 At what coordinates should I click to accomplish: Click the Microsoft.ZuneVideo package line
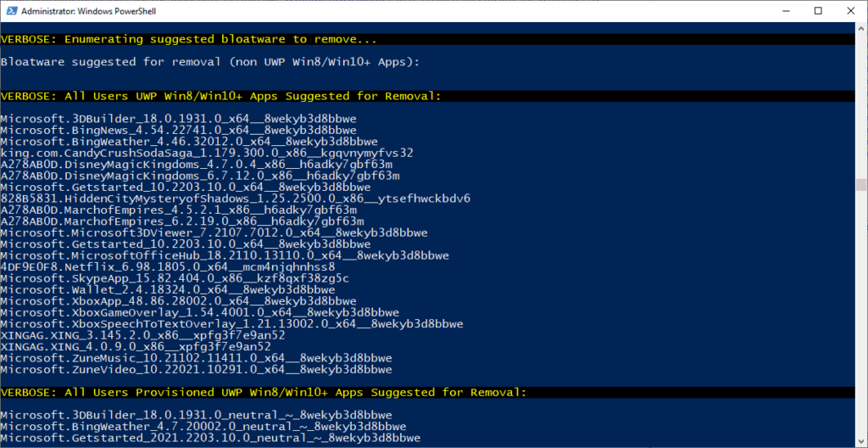(197, 370)
